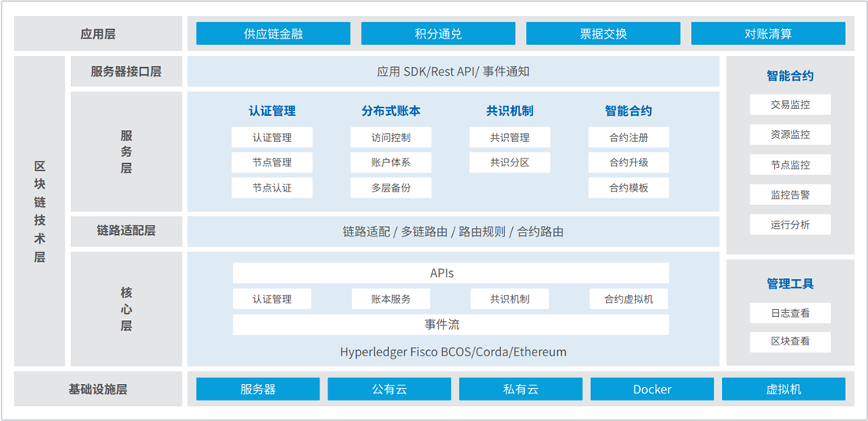Open the 票据交换 application block

[x=603, y=34]
